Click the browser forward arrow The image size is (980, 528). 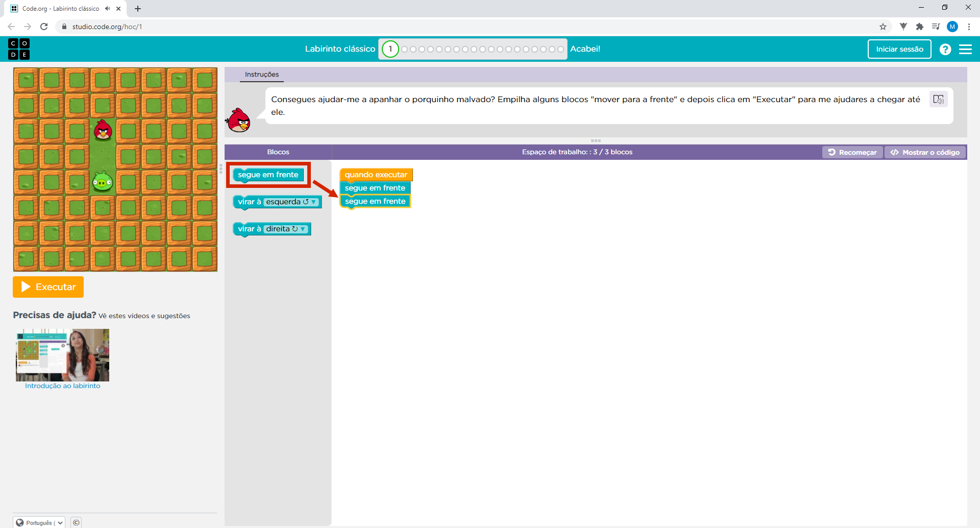point(28,27)
